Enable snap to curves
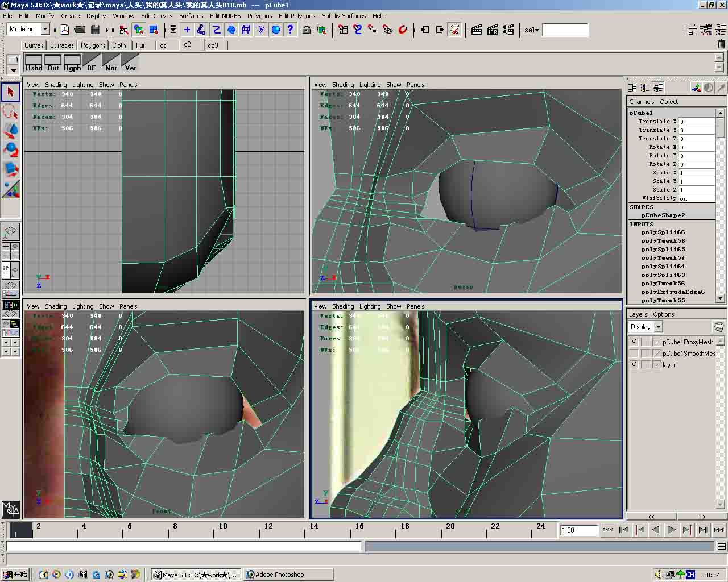This screenshot has height=582, width=728. (358, 30)
